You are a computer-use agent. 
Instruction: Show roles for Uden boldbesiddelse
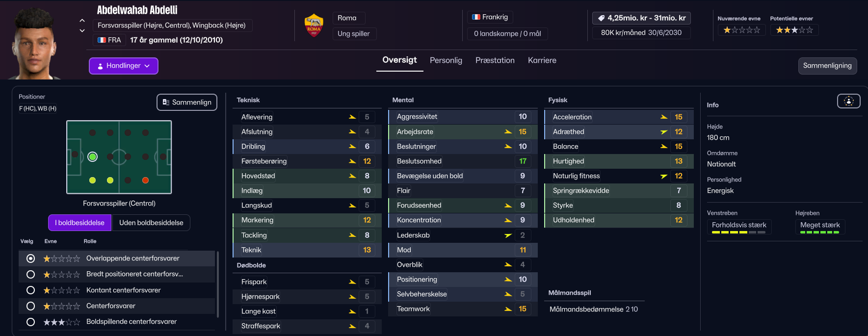151,223
